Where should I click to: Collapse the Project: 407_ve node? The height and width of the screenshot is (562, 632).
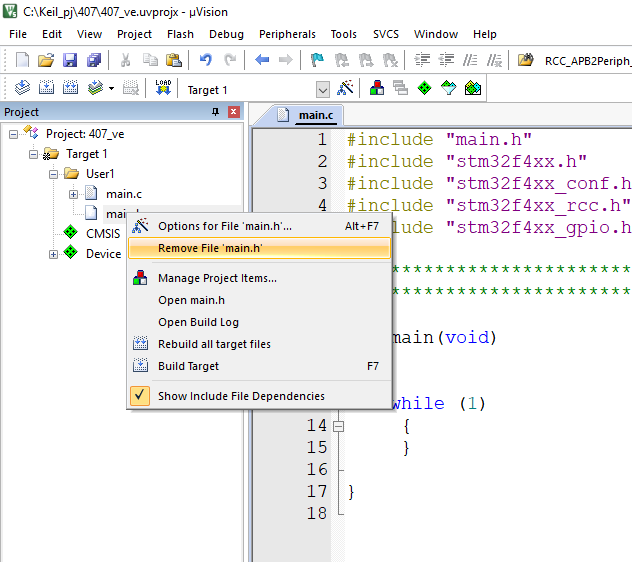13,134
